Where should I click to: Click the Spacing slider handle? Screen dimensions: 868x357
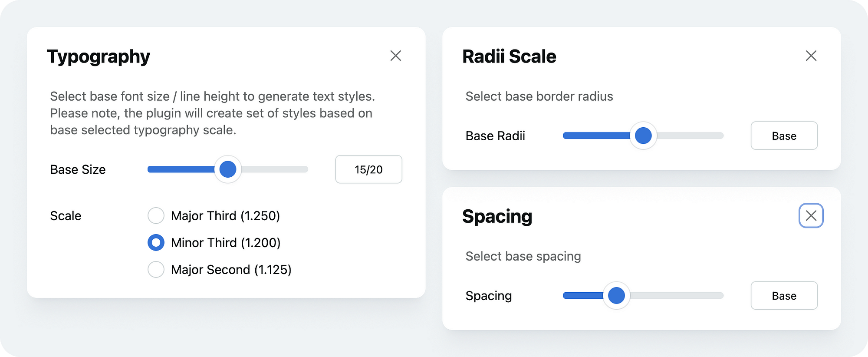coord(616,295)
